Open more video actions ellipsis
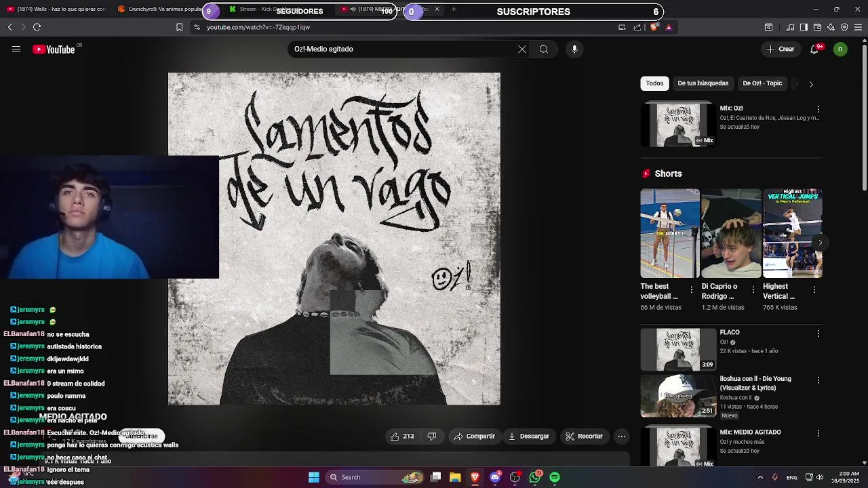The image size is (868, 488). pyautogui.click(x=621, y=436)
